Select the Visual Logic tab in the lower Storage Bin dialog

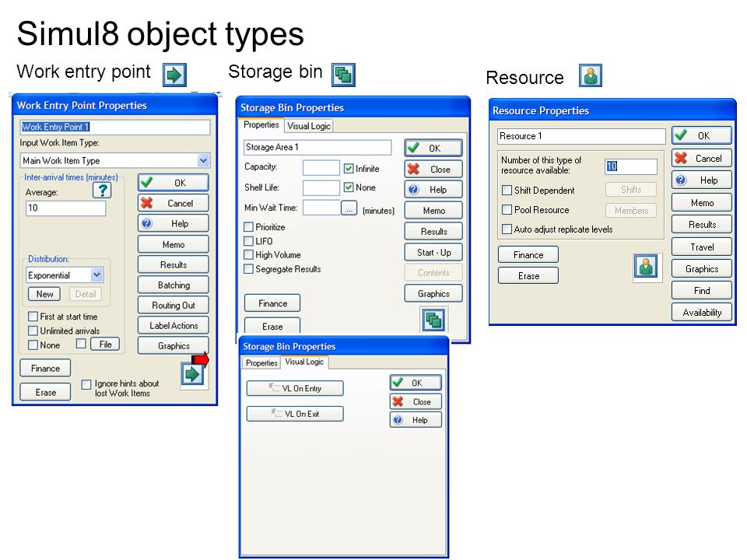click(304, 362)
